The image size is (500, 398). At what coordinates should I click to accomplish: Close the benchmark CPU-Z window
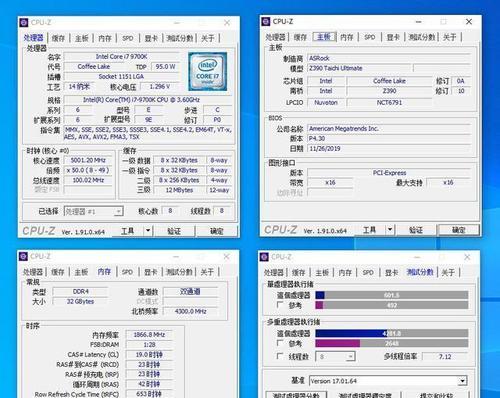click(467, 257)
